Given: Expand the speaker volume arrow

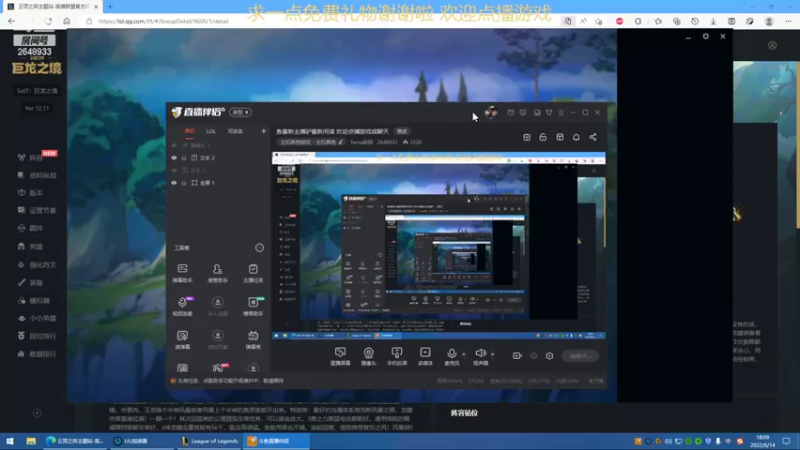Looking at the screenshot, I should pos(492,354).
